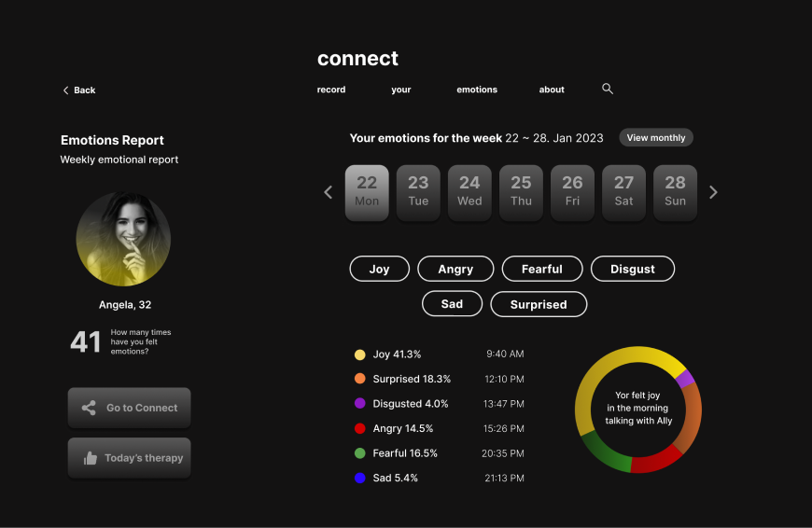The width and height of the screenshot is (812, 528).
Task: Toggle the Angry emotion filter
Action: (455, 269)
